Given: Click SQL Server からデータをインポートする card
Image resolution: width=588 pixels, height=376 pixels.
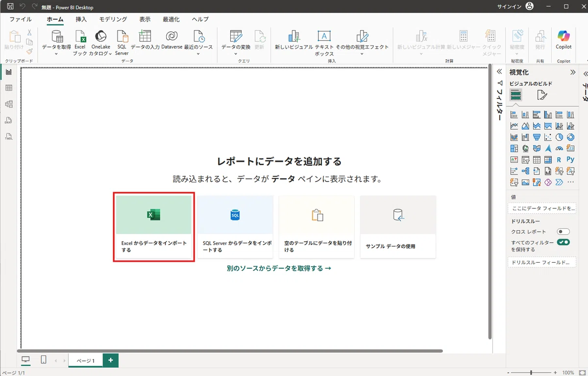Looking at the screenshot, I should pos(235,227).
